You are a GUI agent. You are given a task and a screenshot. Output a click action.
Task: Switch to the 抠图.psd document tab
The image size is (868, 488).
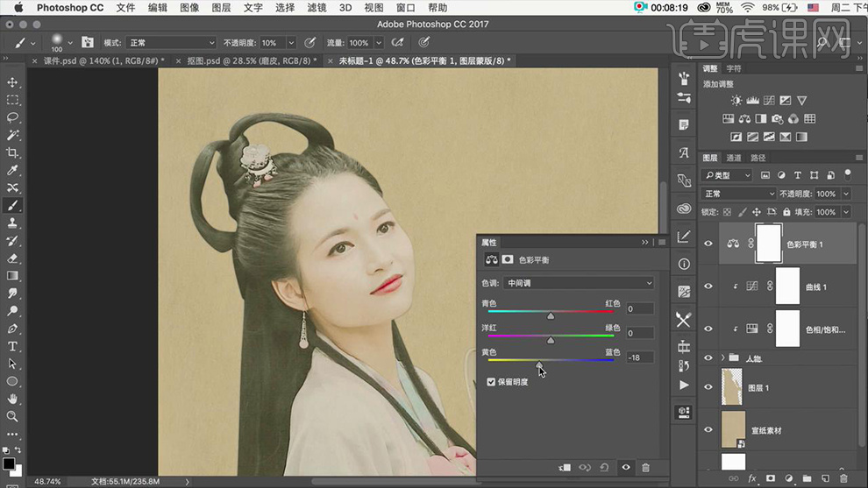tap(252, 60)
